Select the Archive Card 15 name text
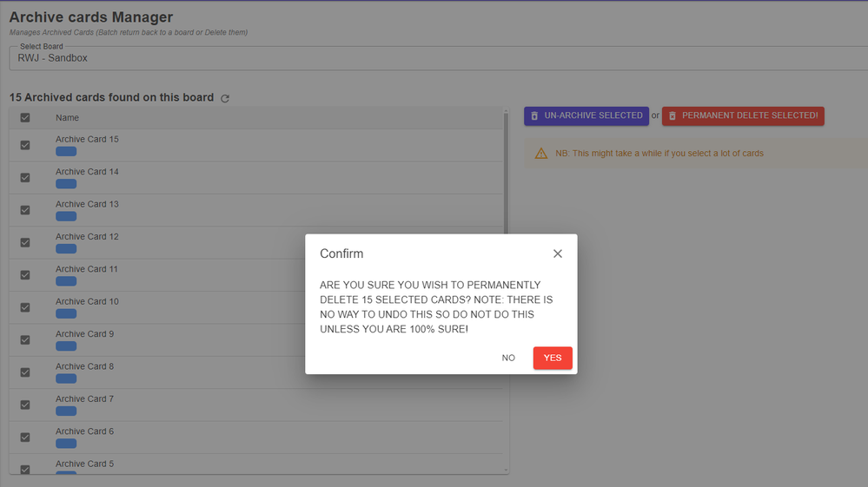This screenshot has width=868, height=487. point(87,139)
